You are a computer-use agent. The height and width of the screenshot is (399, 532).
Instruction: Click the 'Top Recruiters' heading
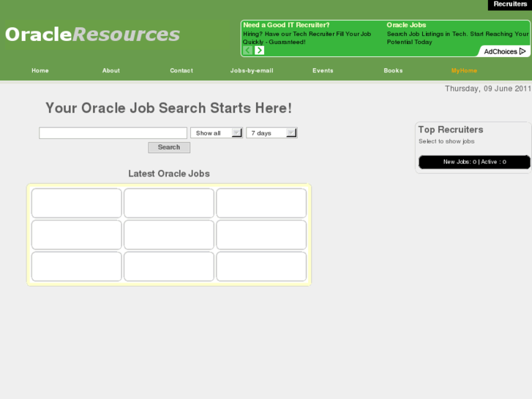click(451, 130)
